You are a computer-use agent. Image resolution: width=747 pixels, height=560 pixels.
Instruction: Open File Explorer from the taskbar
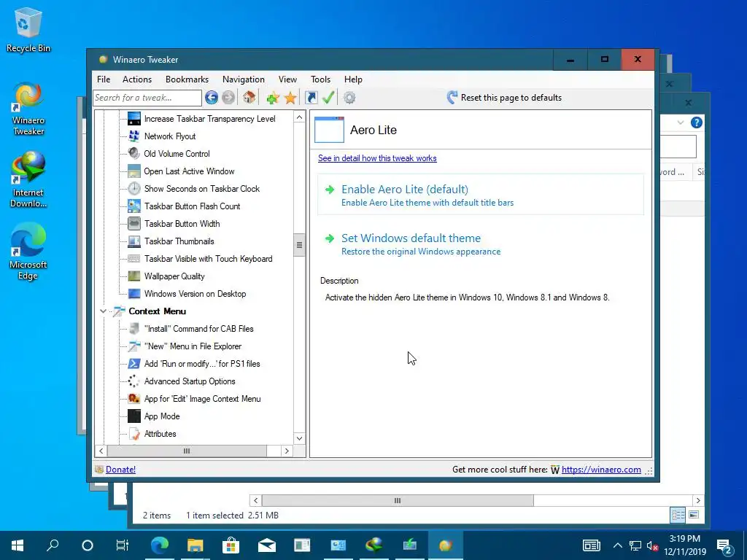(195, 545)
